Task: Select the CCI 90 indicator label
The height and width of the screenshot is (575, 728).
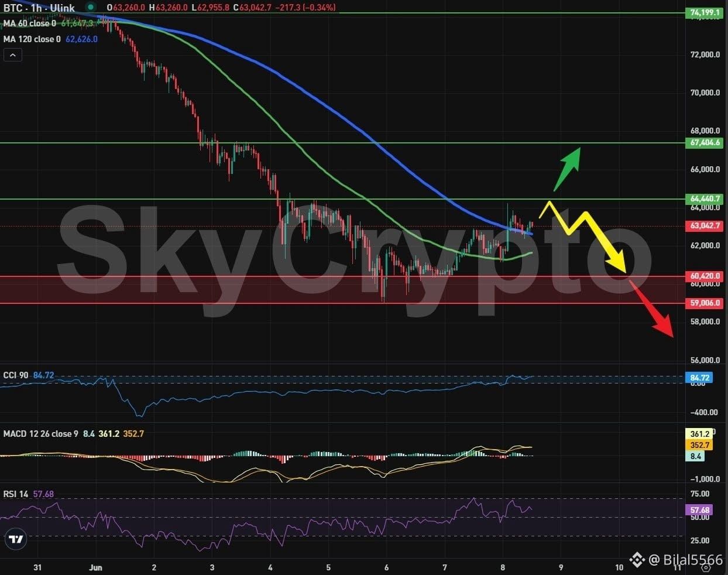Action: coord(16,375)
